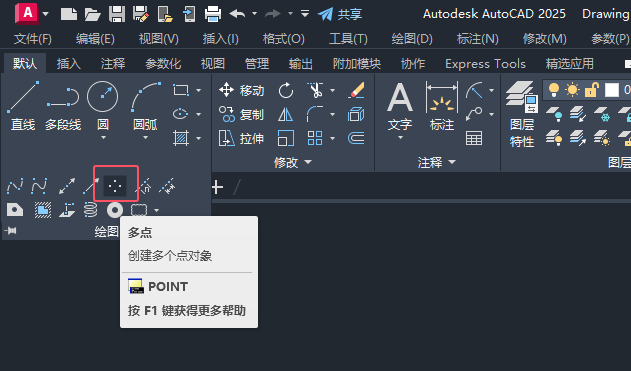
Task: Insert a Table from annotation panel
Action: point(474,138)
